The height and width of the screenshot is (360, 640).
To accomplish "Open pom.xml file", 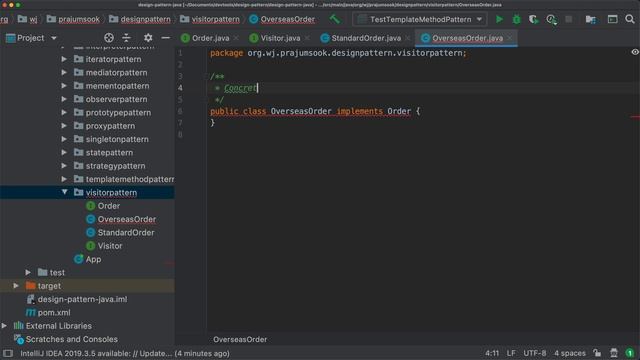I will tap(53, 312).
